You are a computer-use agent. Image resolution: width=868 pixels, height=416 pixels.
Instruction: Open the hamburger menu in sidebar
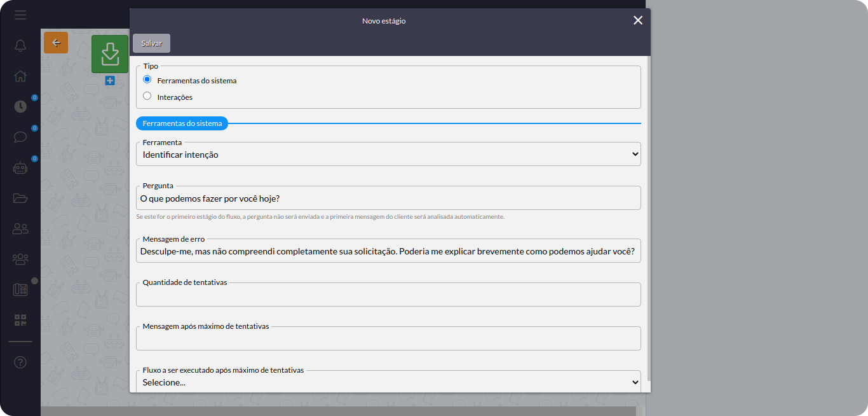[20, 14]
